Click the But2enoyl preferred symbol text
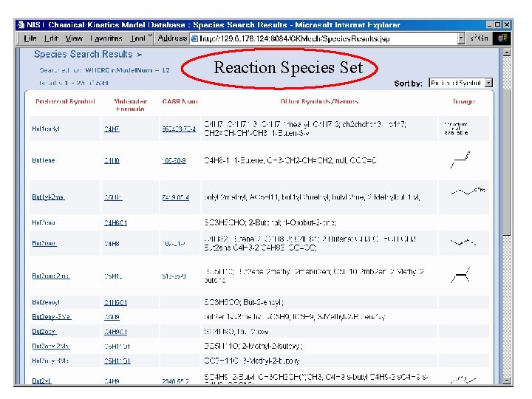 coord(46,302)
